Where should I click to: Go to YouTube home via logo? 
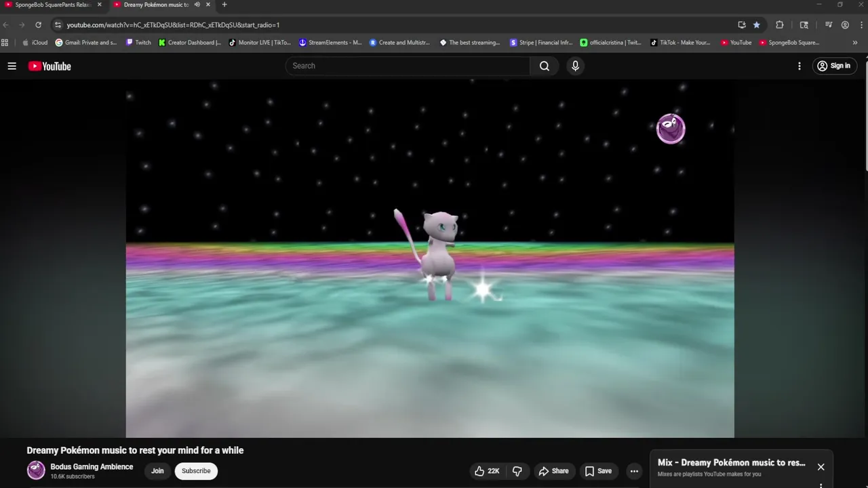(x=50, y=66)
